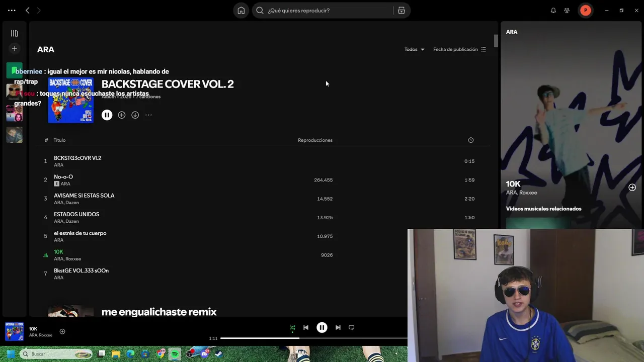Open the green bookmark playlist in sidebar

click(14, 70)
